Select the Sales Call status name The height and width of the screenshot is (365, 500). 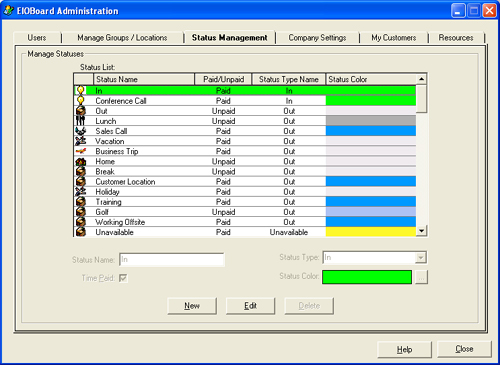[111, 131]
